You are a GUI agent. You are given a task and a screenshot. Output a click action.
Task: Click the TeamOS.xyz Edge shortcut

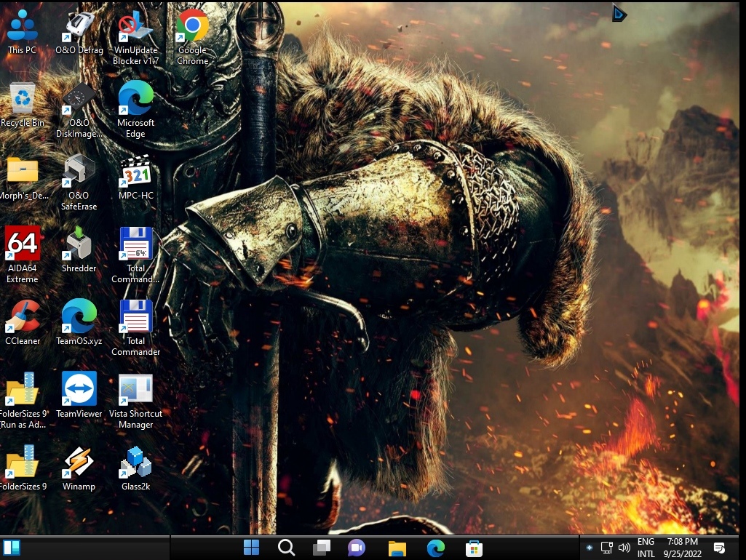(x=79, y=316)
